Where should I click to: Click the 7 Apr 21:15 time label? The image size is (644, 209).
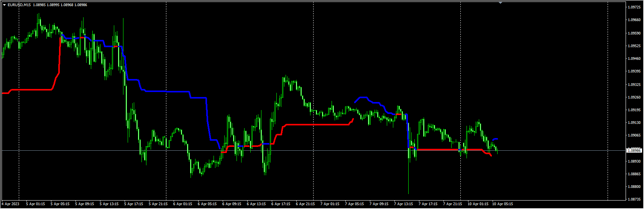click(x=452, y=204)
